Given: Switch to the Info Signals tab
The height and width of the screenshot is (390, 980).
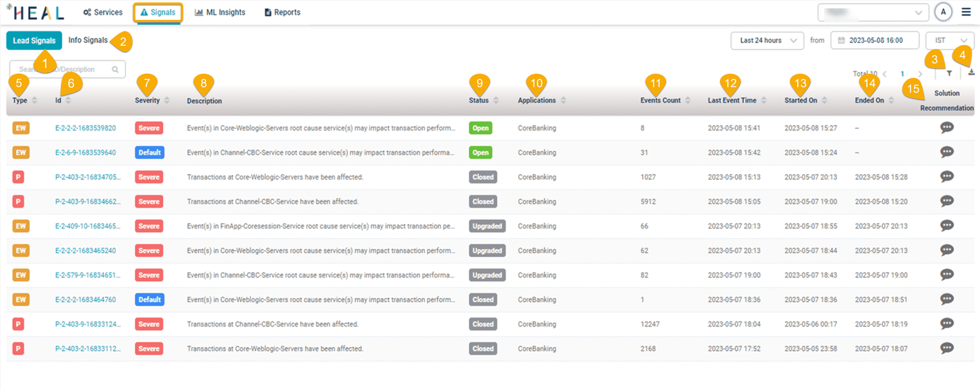Looking at the screenshot, I should pyautogui.click(x=88, y=40).
